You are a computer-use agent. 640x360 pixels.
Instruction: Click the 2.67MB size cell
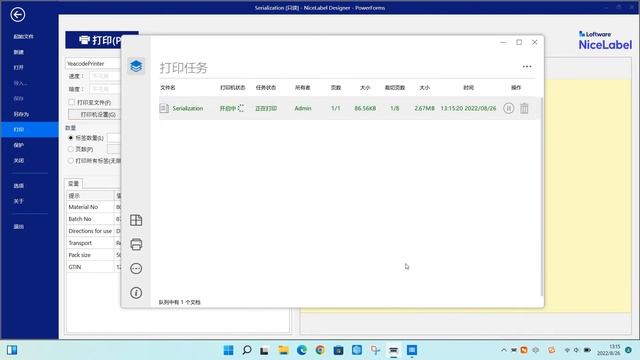pyautogui.click(x=424, y=108)
